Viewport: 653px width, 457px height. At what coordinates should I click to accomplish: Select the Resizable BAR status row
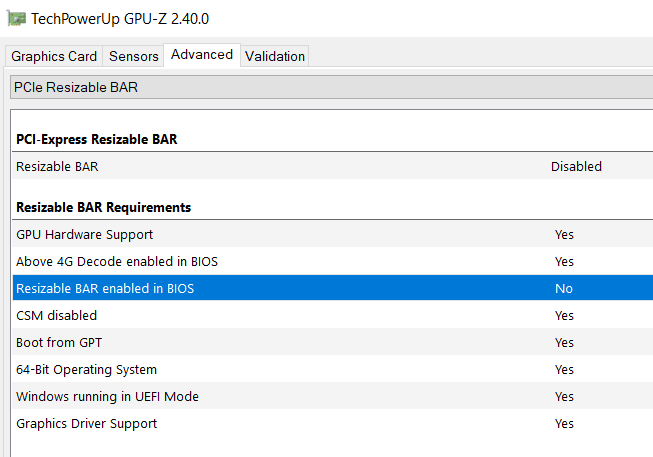point(333,167)
